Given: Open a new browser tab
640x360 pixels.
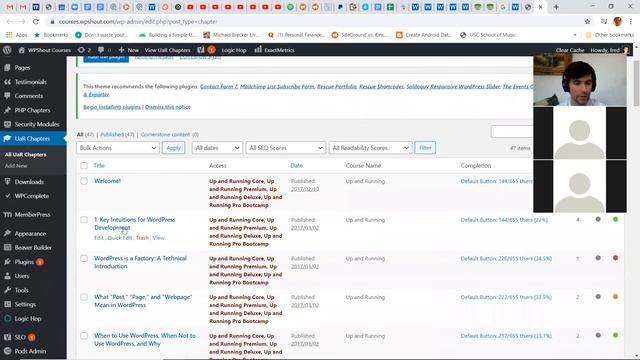Looking at the screenshot, I should tap(556, 7).
